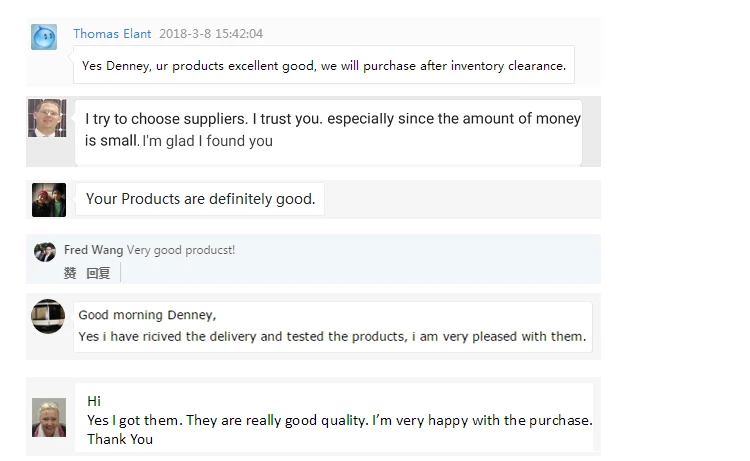Click the blue bubble avatar beside Thomas Elant
The height and width of the screenshot is (461, 750).
(x=44, y=38)
